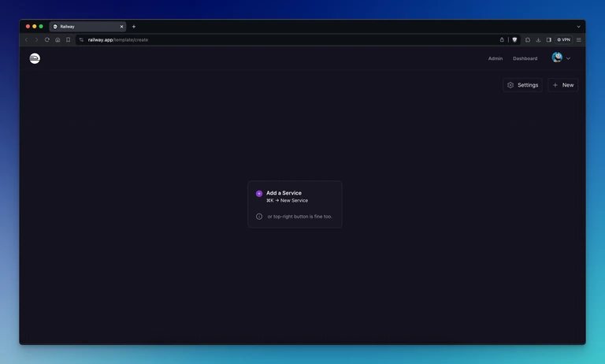Click the site settings icon left of the URL
The height and width of the screenshot is (364, 605).
pos(81,39)
